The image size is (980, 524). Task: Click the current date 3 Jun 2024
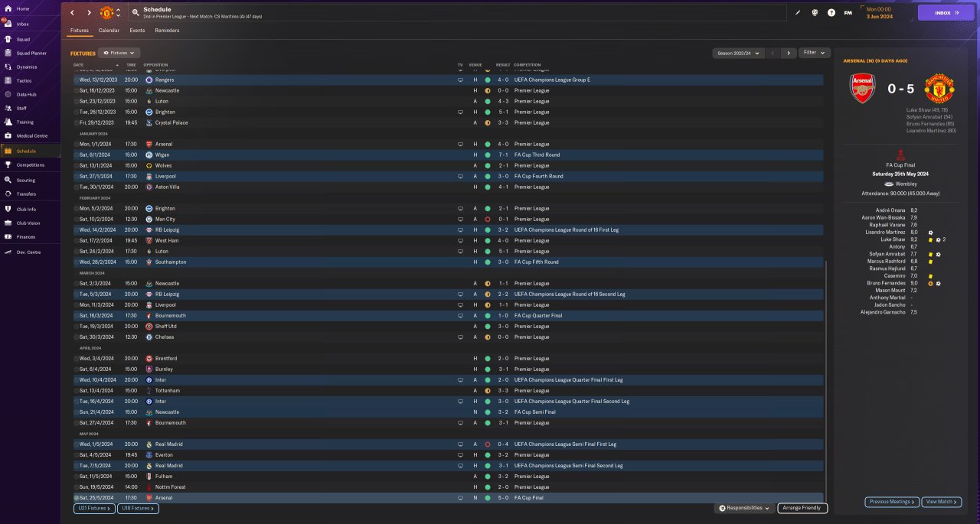[x=879, y=15]
